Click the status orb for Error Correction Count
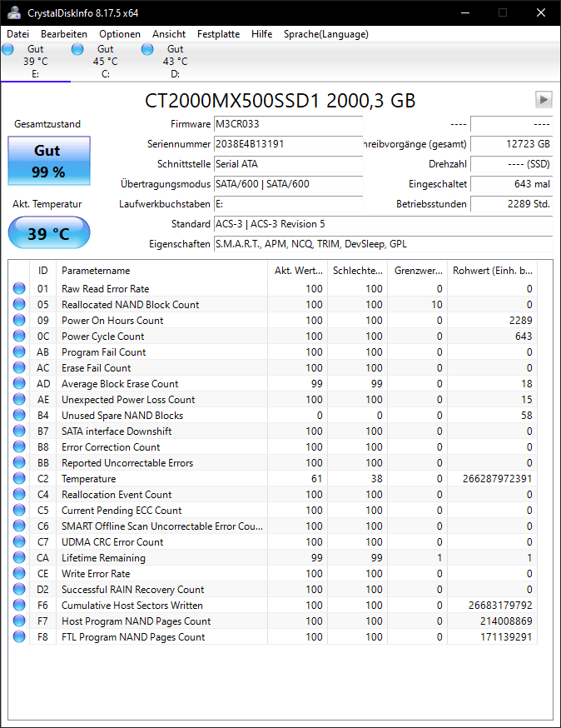 click(x=19, y=446)
